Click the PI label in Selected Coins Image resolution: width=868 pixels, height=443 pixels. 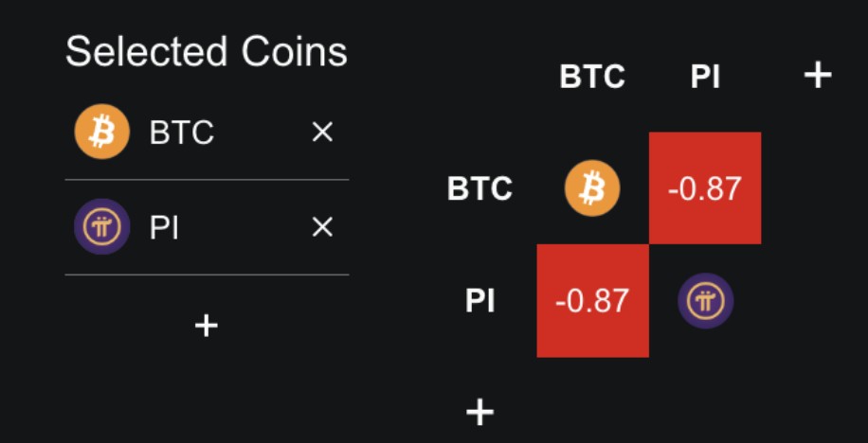pos(166,227)
